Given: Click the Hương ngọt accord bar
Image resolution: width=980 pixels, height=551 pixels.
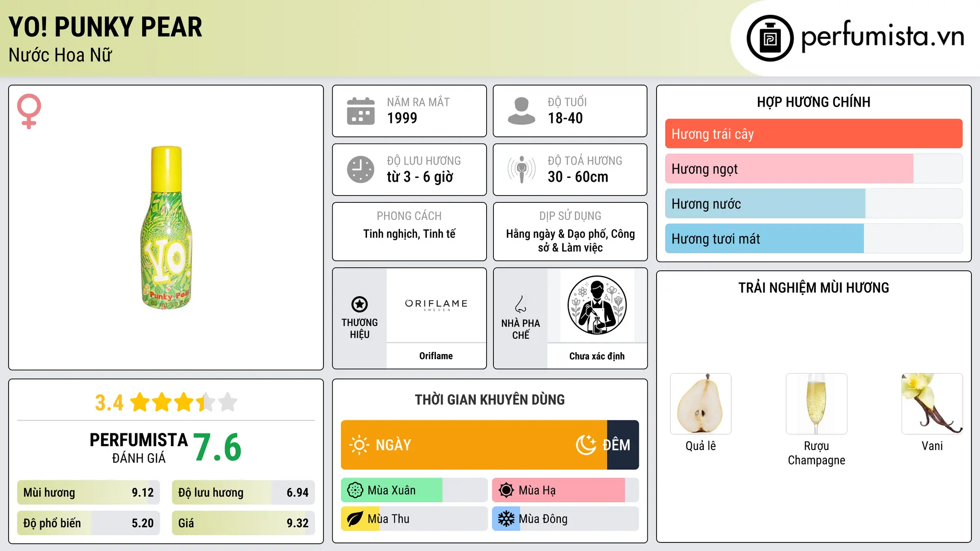Looking at the screenshot, I should pos(813,169).
